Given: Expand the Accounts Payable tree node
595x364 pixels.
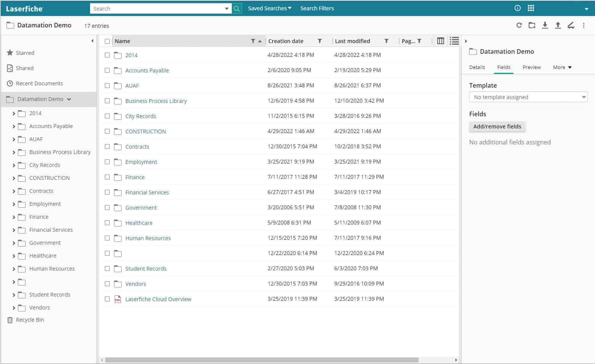Looking at the screenshot, I should click(14, 127).
